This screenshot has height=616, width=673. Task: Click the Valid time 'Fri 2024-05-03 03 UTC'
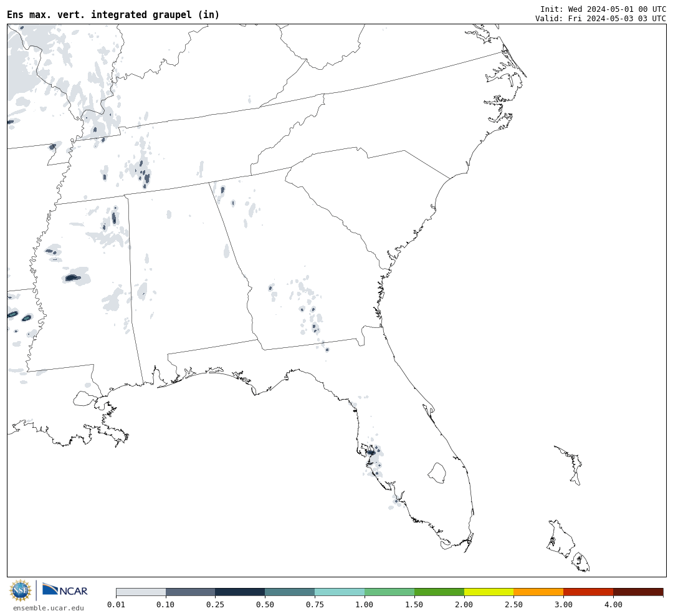coord(617,19)
